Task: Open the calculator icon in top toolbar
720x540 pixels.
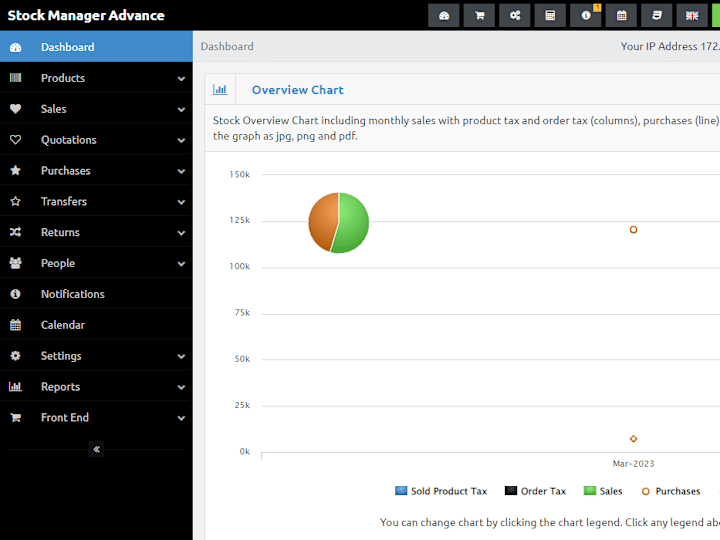Action: click(x=550, y=16)
